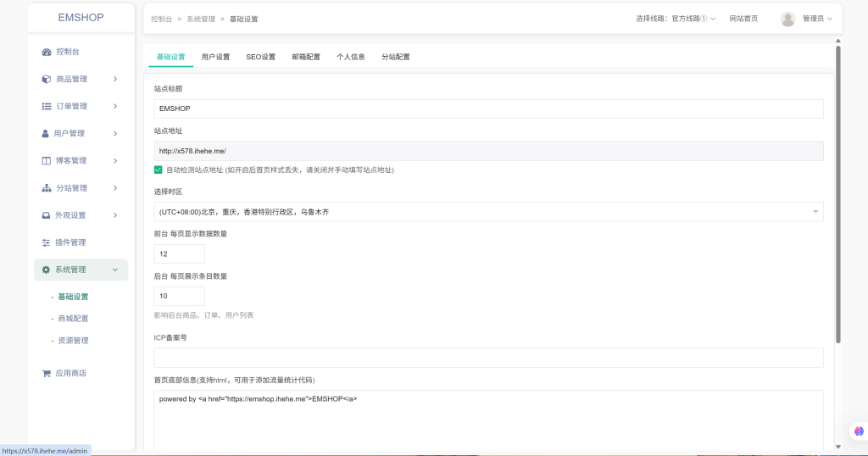Click 控制台 breadcrumb link
The image size is (868, 456).
[162, 19]
